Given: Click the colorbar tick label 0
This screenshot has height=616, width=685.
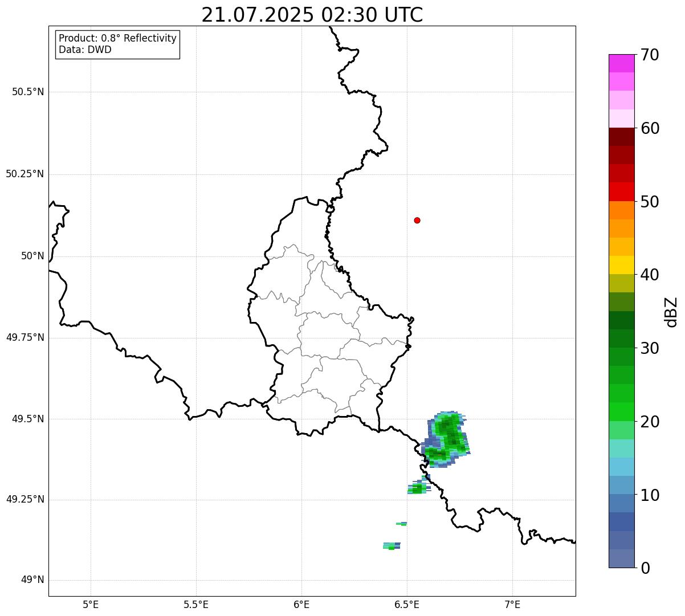Looking at the screenshot, I should [645, 568].
